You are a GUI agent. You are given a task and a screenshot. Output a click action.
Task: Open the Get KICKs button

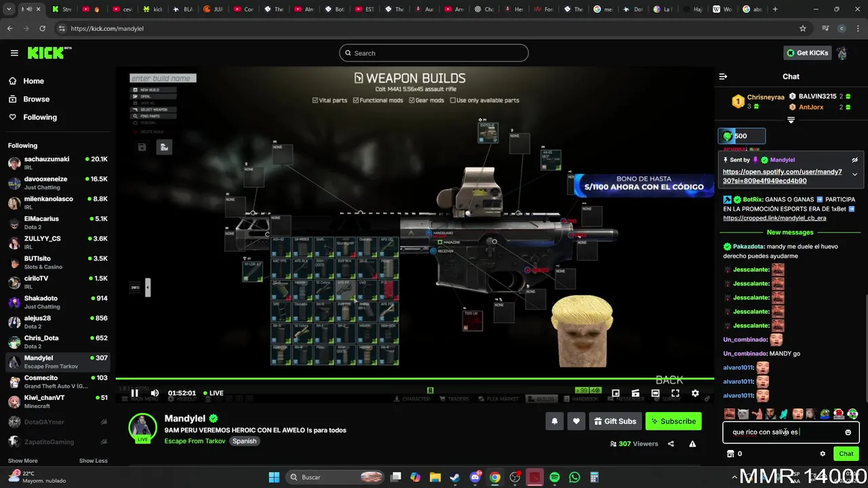tap(807, 53)
